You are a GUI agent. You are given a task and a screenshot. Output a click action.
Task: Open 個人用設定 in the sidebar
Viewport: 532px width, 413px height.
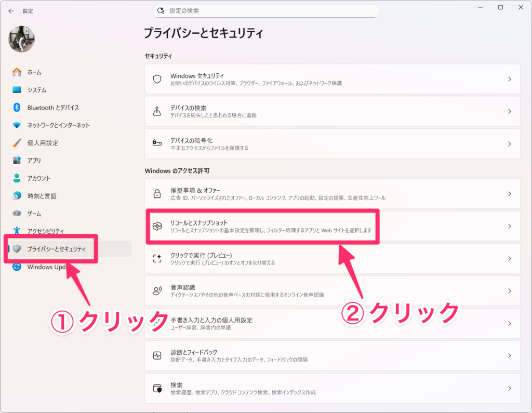pos(70,142)
